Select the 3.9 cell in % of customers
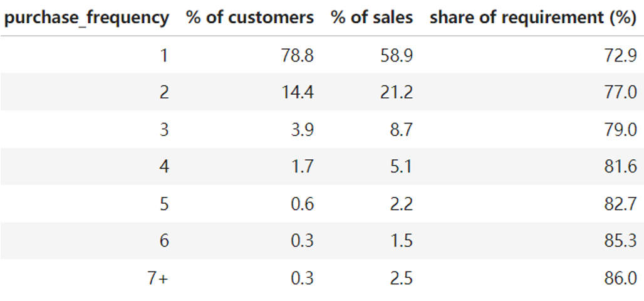The width and height of the screenshot is (644, 301). pos(301,130)
